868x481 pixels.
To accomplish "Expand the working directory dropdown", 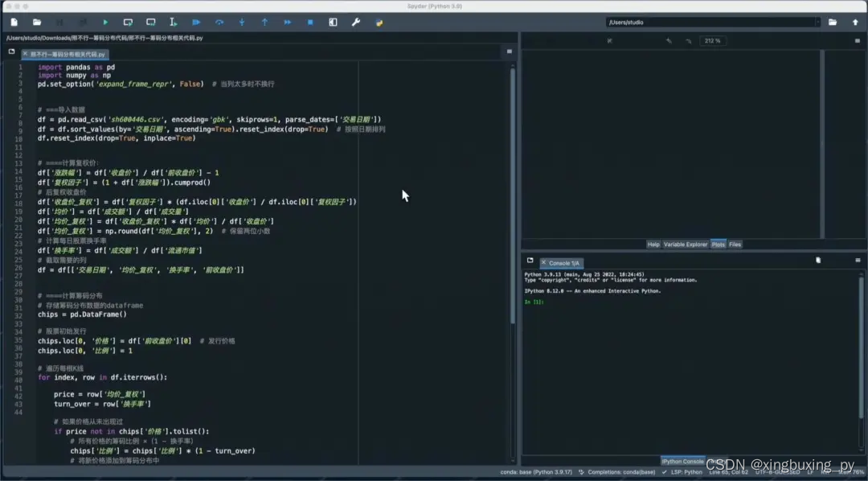I will click(x=817, y=23).
